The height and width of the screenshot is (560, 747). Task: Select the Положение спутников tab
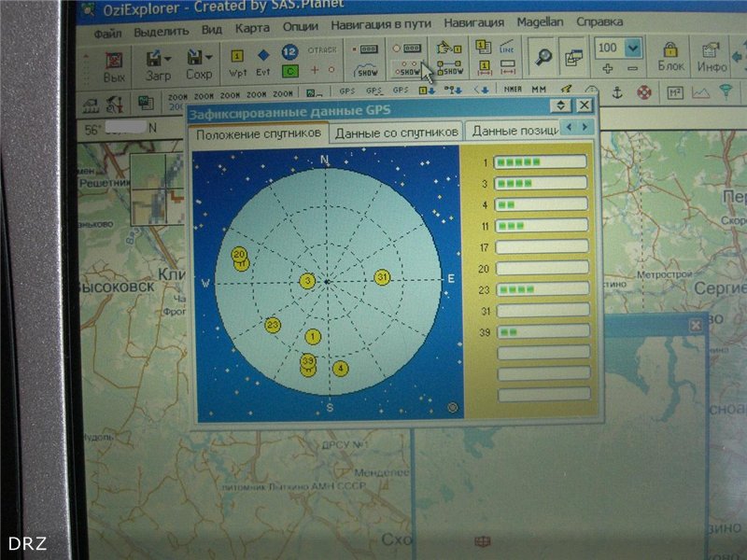point(259,134)
